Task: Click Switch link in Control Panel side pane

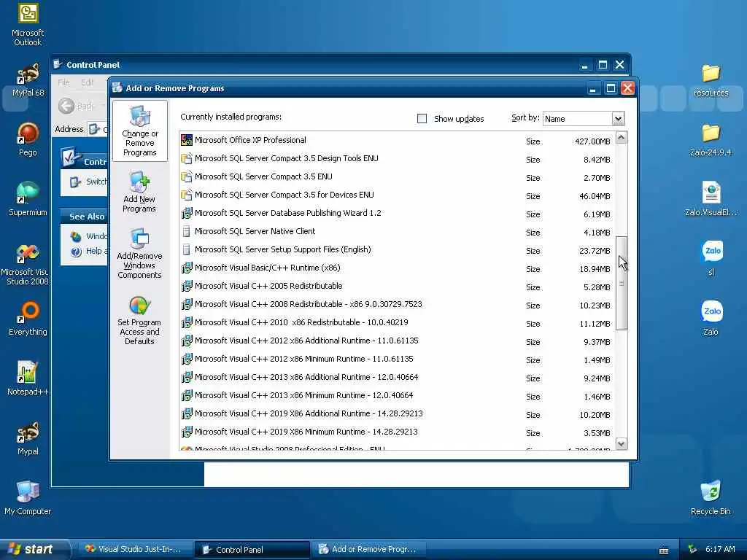Action: [x=89, y=182]
